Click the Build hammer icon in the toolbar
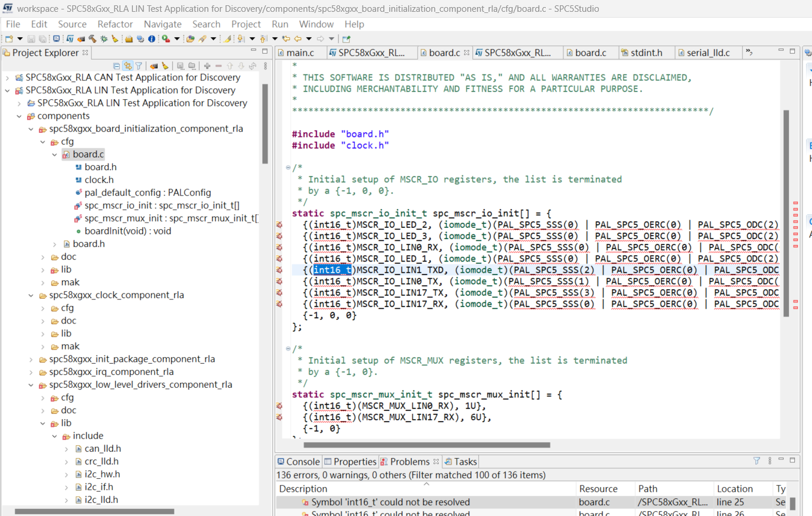Viewport: 812px width, 516px height. click(x=92, y=38)
